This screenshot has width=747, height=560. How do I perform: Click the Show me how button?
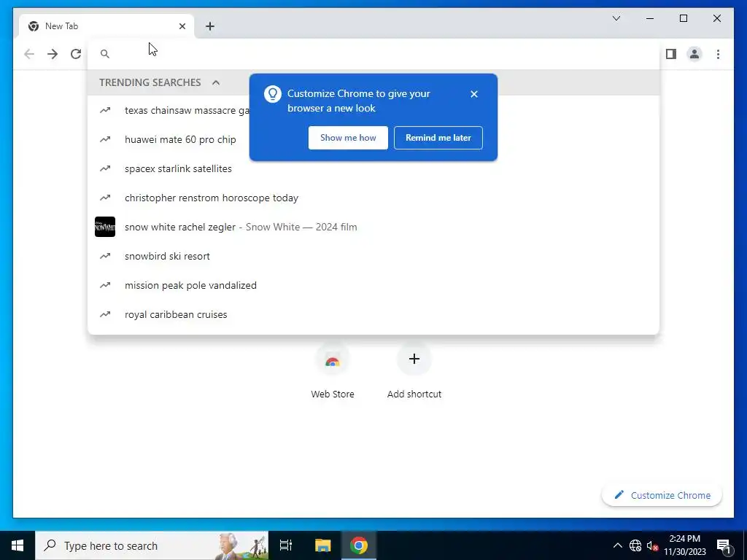pos(348,138)
